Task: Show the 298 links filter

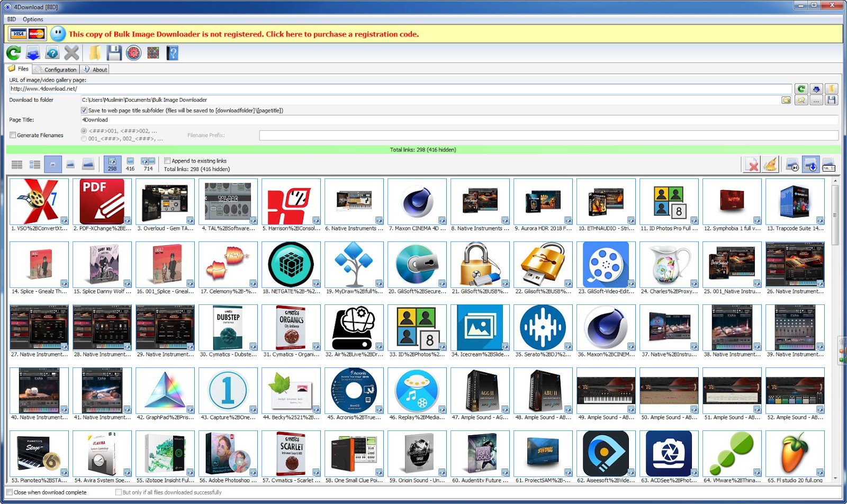Action: point(112,165)
